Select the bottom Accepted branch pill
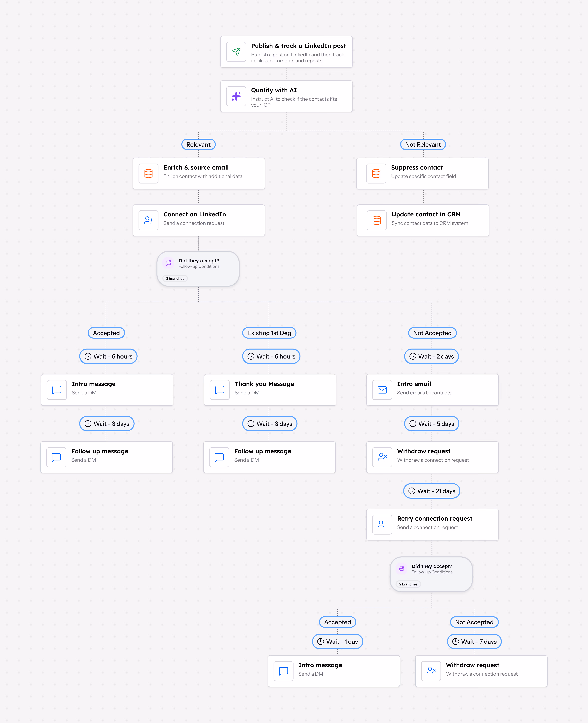Screen dimensions: 588x723 click(x=337, y=622)
